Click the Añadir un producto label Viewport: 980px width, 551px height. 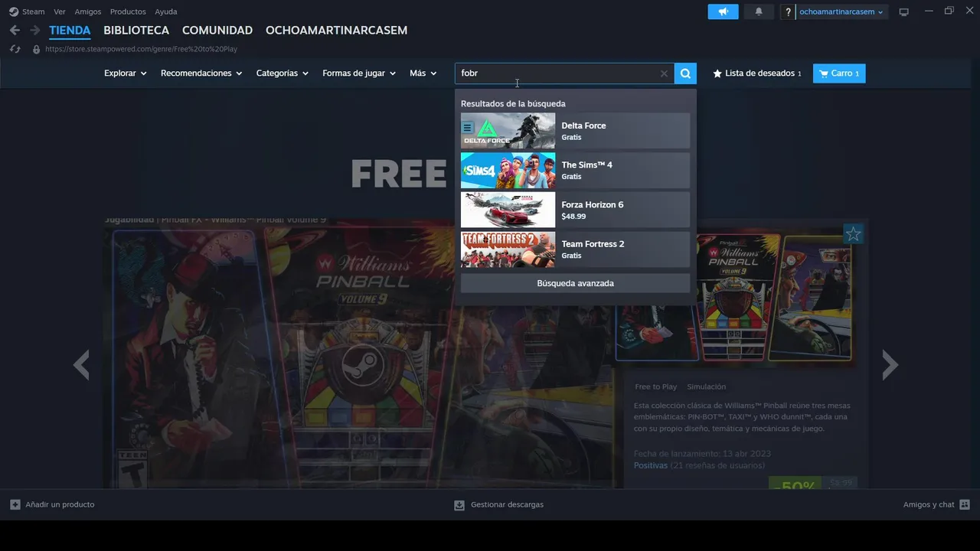[x=60, y=504]
